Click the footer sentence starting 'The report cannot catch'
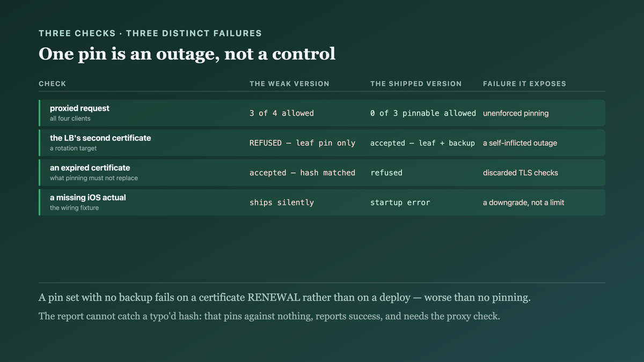Screen dimensions: 644x362 point(269,316)
